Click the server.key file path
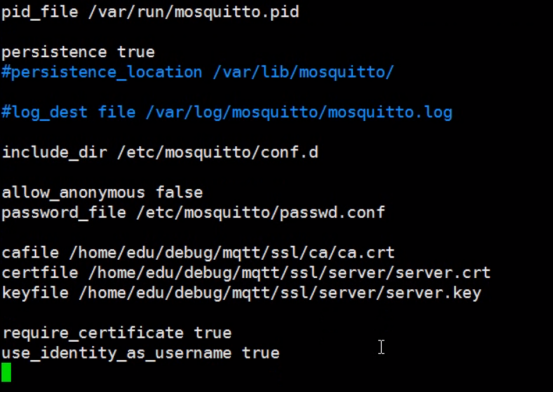The image size is (554, 393). point(280,293)
